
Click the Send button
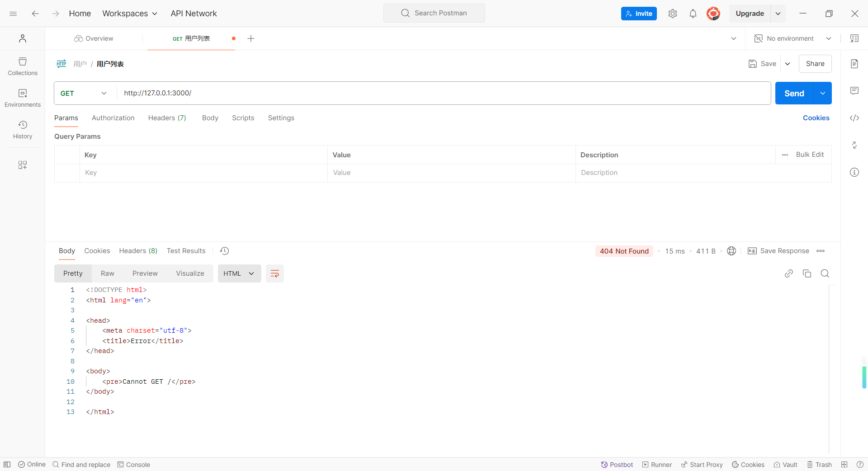click(794, 93)
